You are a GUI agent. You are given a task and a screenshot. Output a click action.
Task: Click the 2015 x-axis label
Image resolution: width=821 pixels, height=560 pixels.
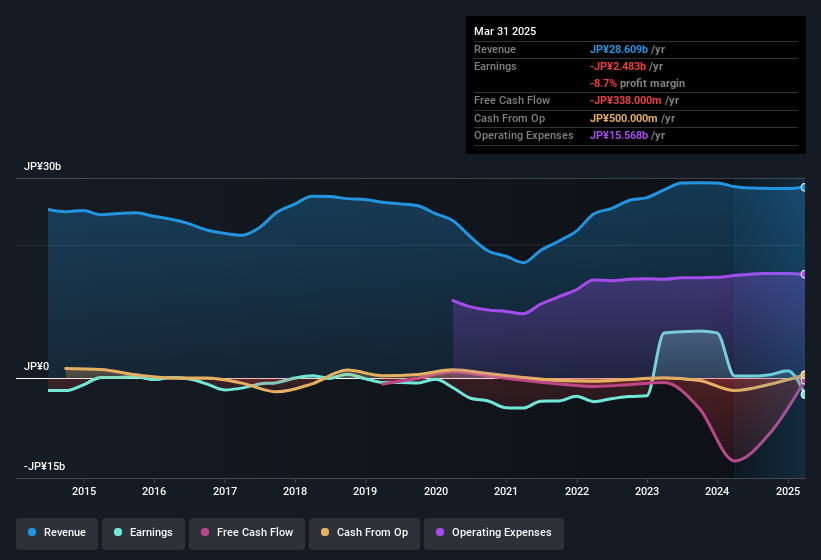coord(84,491)
